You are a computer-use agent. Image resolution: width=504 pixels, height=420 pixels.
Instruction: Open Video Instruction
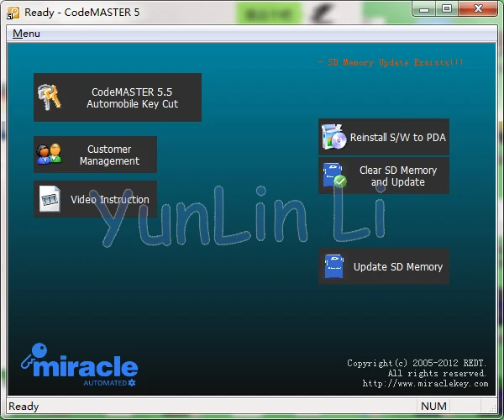point(95,199)
